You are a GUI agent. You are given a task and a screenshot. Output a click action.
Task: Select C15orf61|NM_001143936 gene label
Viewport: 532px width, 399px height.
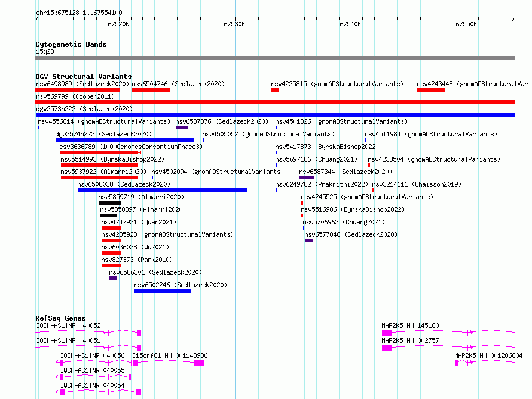pyautogui.click(x=170, y=355)
